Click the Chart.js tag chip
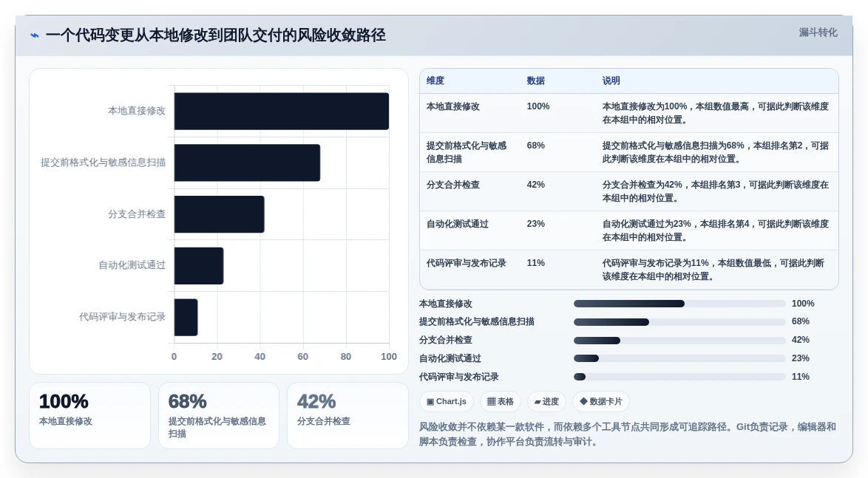 pos(446,402)
